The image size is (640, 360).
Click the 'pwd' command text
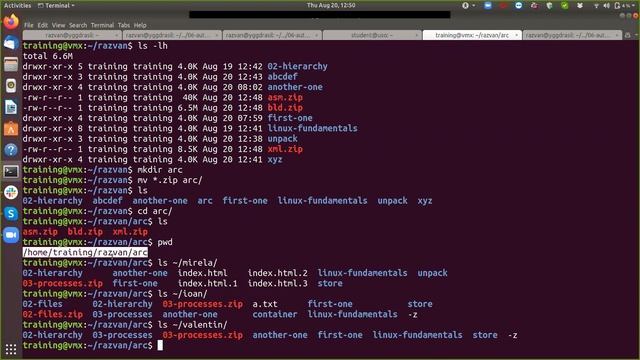[x=165, y=242]
